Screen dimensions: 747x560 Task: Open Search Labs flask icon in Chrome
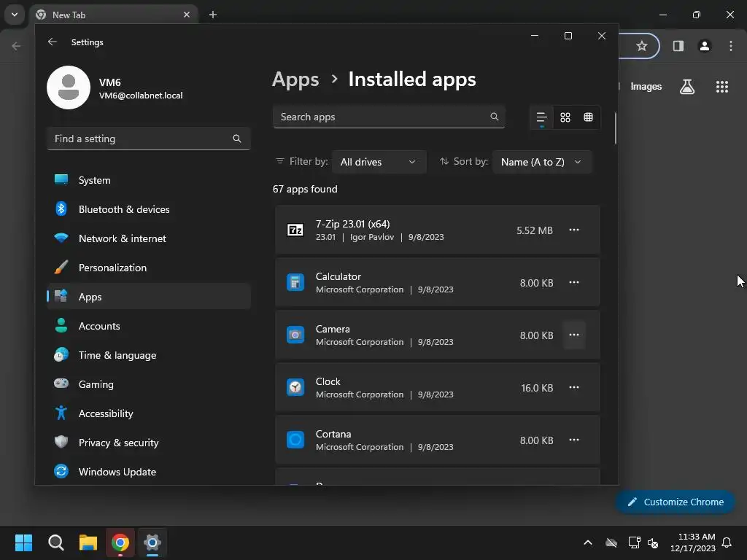pos(687,87)
